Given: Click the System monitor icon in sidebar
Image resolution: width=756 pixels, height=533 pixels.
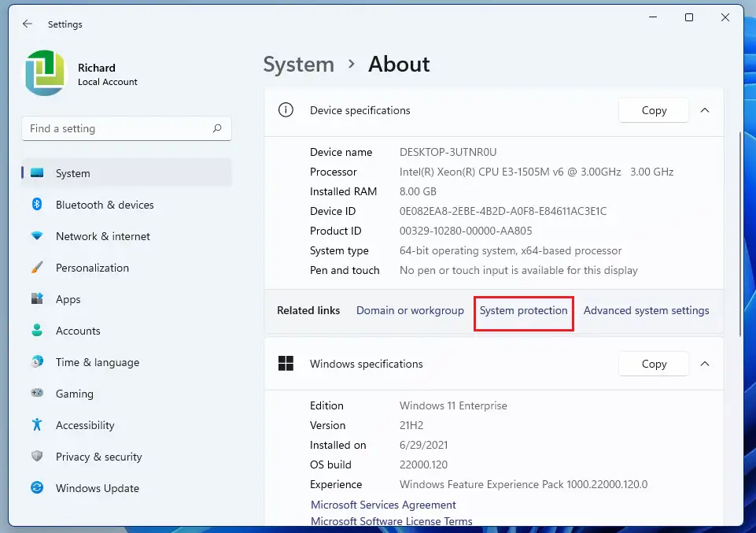Looking at the screenshot, I should pyautogui.click(x=37, y=172).
